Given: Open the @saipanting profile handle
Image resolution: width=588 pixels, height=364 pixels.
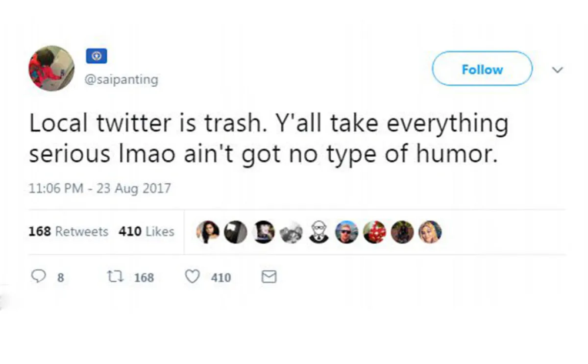Looking at the screenshot, I should [122, 79].
